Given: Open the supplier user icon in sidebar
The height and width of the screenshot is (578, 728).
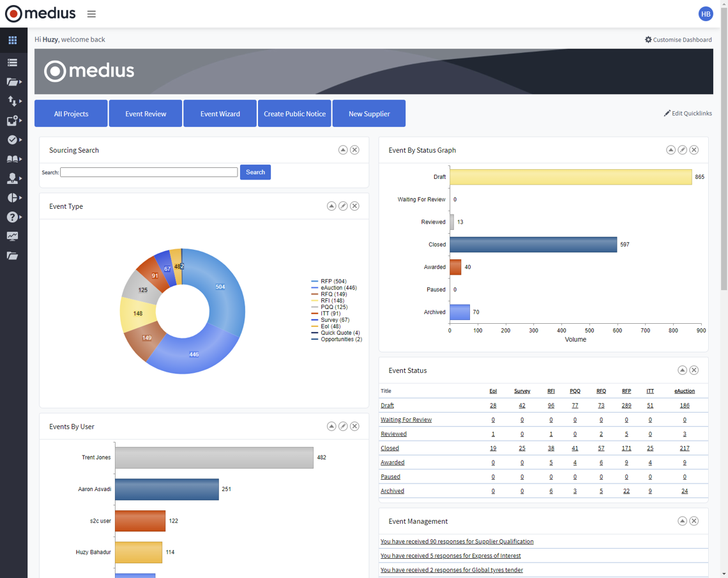Looking at the screenshot, I should (x=12, y=179).
